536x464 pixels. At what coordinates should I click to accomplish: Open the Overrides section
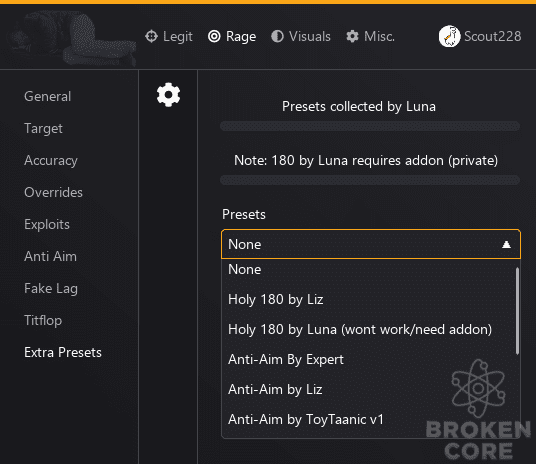[x=53, y=193]
